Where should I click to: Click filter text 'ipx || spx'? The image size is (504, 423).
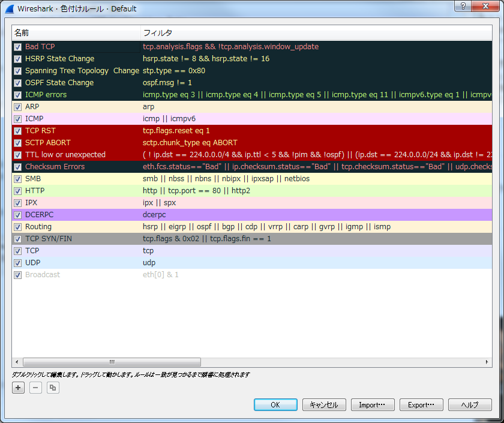coord(160,203)
